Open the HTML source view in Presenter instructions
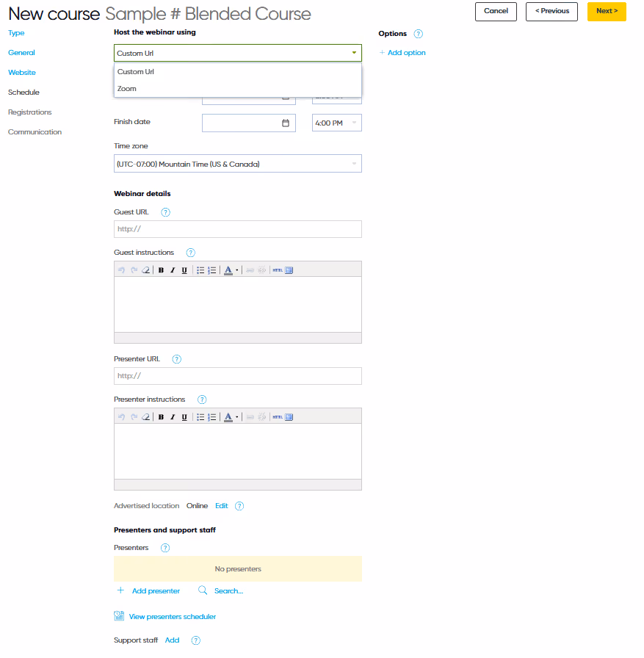Viewport: 644px width, 658px height. 278,416
